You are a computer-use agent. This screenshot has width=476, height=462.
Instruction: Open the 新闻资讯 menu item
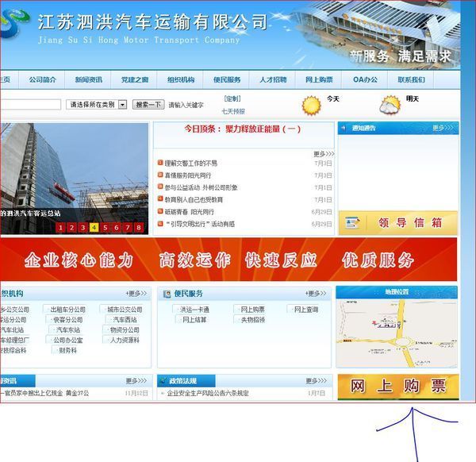click(x=89, y=79)
